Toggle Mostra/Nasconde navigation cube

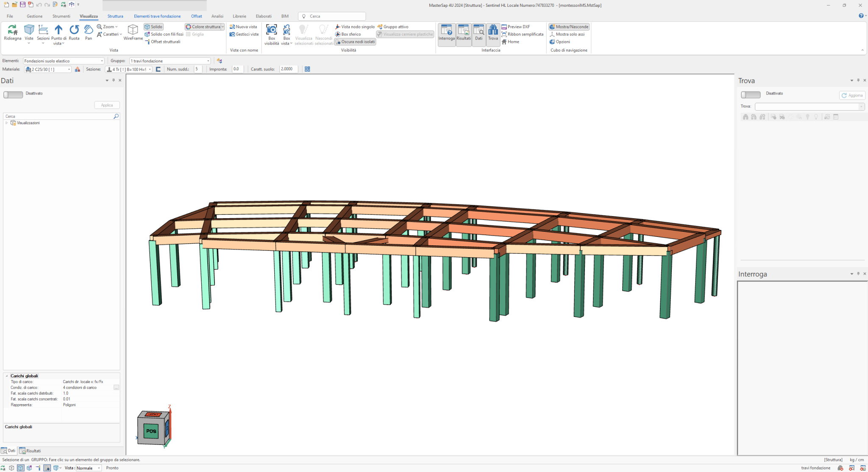click(569, 27)
